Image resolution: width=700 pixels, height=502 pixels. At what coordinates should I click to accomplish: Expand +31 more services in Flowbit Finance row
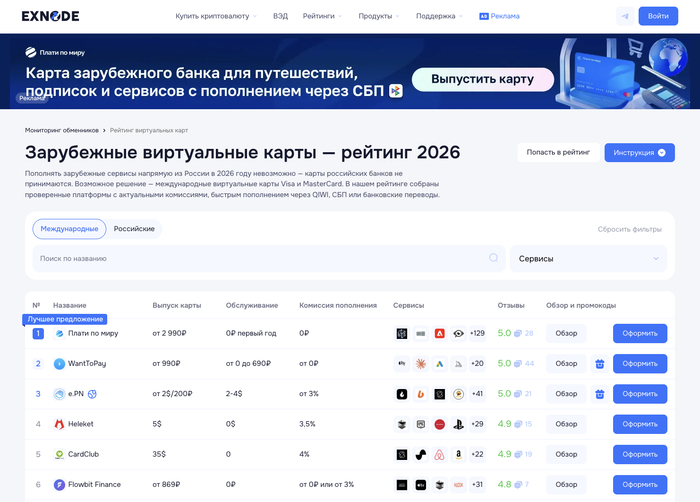tap(477, 485)
